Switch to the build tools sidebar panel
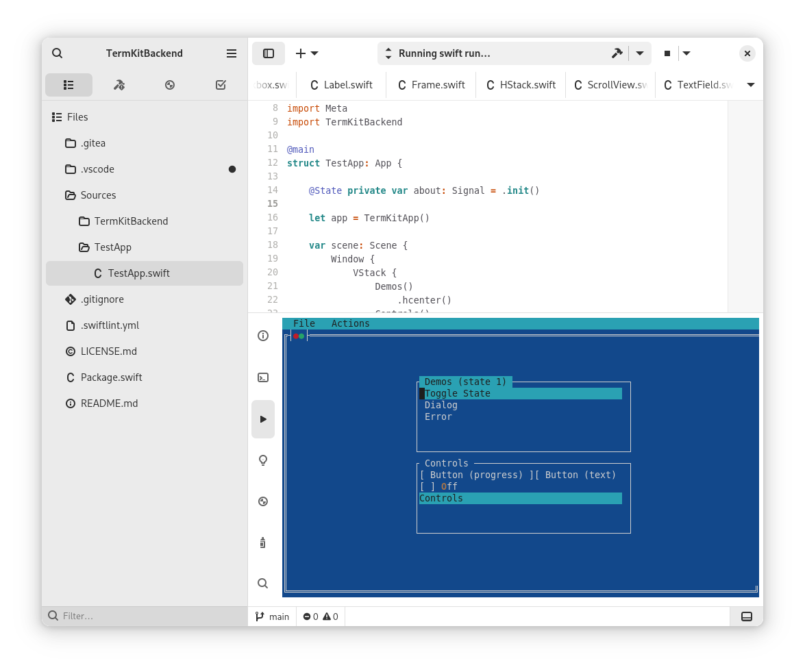805x672 pixels. tap(119, 85)
